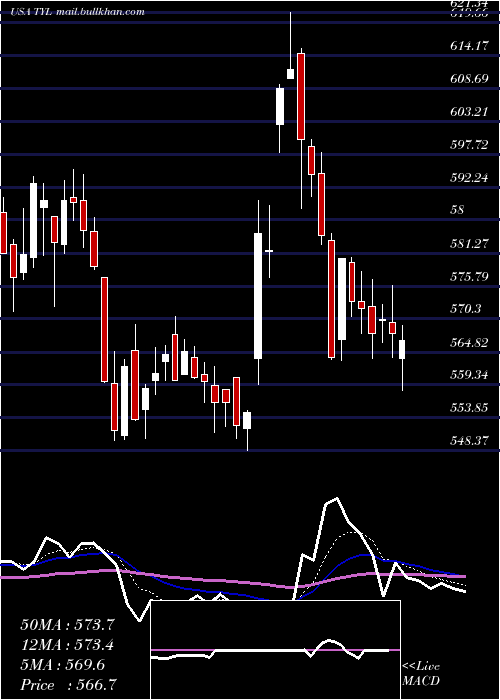Viewport: 500px width, 700px height.
Task: Click the 'Price : 566.7' reading
Action: coord(70,685)
